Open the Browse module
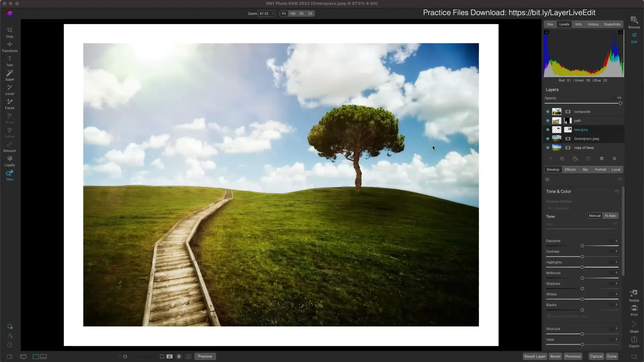Image resolution: width=644 pixels, height=362 pixels. point(634,22)
